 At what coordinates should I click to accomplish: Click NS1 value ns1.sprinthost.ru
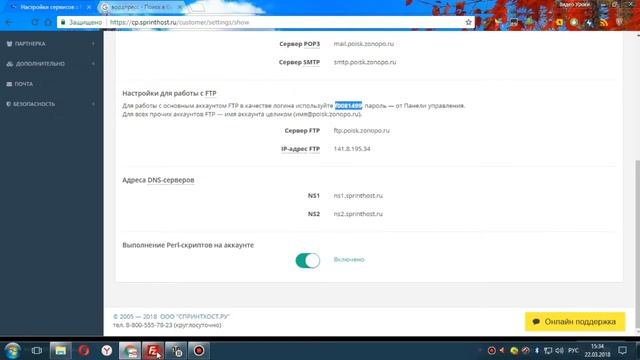pos(358,196)
